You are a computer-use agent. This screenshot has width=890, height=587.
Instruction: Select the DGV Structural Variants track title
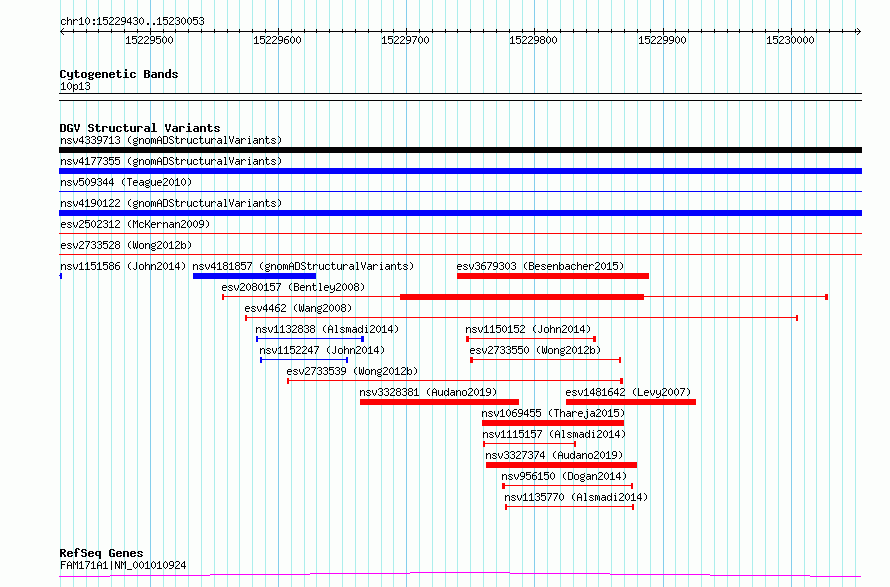point(140,128)
